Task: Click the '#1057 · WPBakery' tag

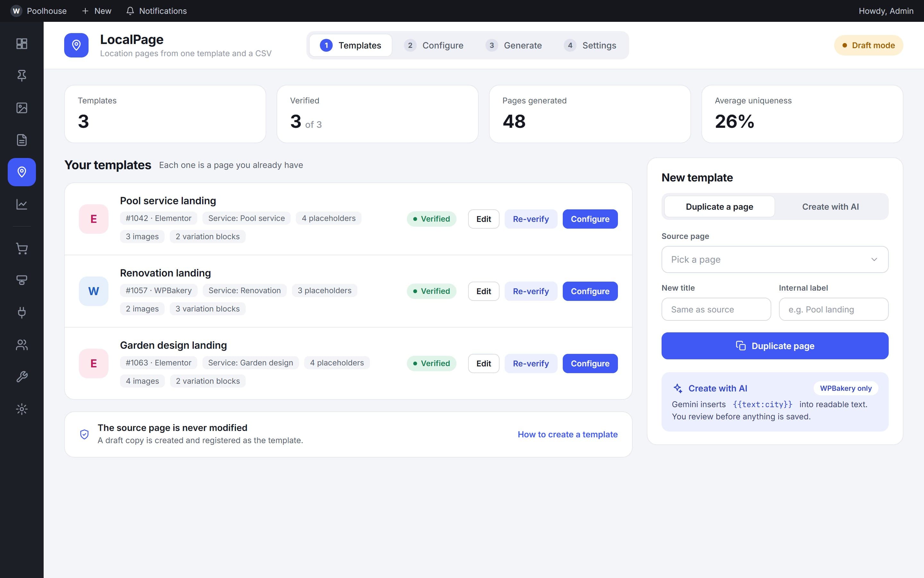Action: (158, 291)
